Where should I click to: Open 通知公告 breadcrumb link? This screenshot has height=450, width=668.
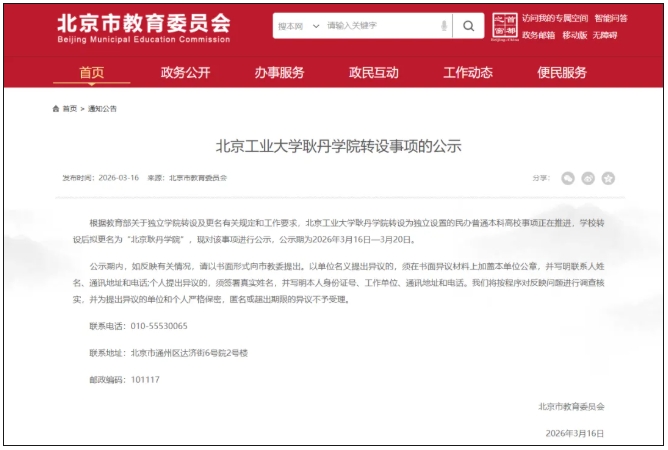[x=102, y=109]
